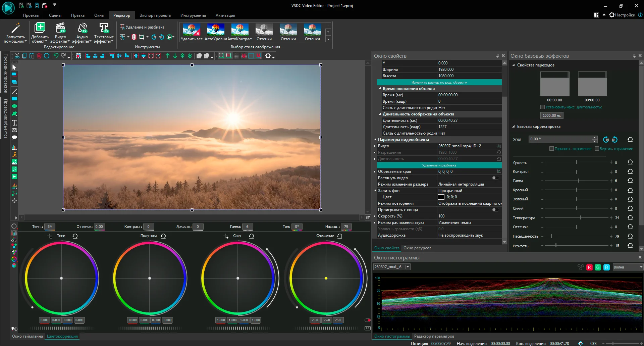Toggle the blue B channel in histogram
Viewport: 644px width, 346px height.
click(x=606, y=267)
